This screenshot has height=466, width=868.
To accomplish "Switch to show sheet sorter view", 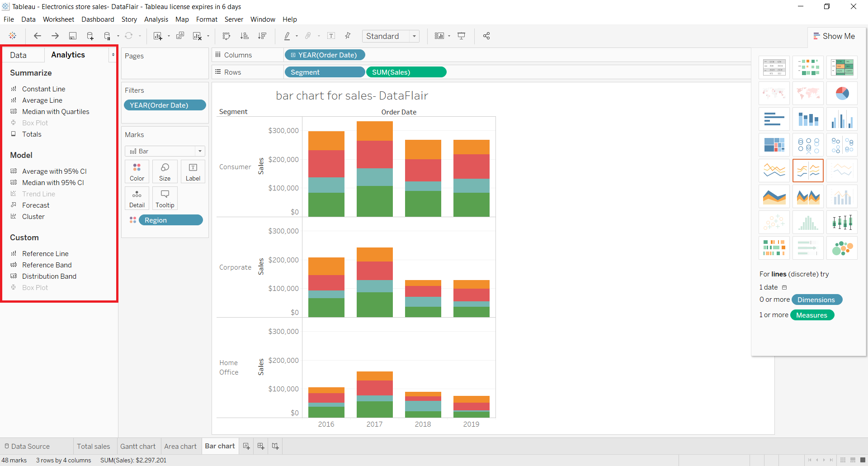I will point(843,460).
